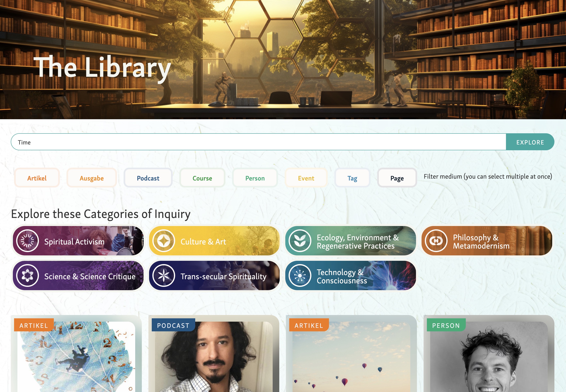This screenshot has width=566, height=392.
Task: Toggle the Artikel medium filter
Action: [x=37, y=178]
